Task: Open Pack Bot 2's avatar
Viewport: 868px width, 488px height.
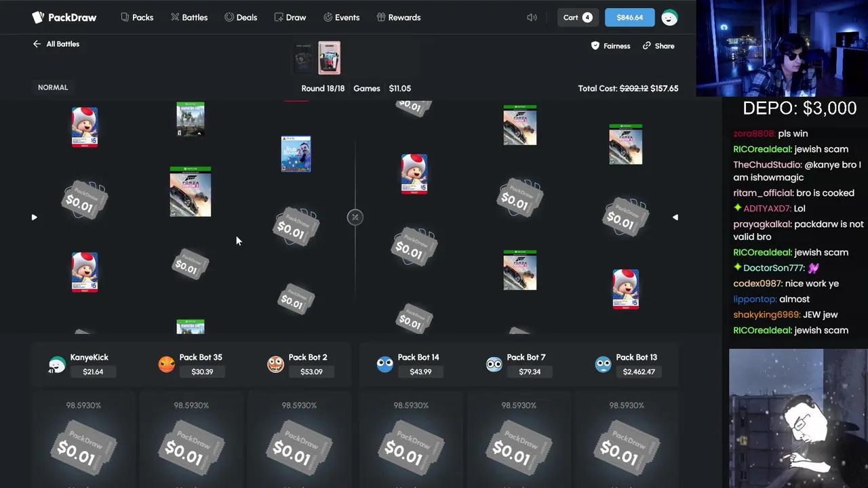Action: [275, 365]
